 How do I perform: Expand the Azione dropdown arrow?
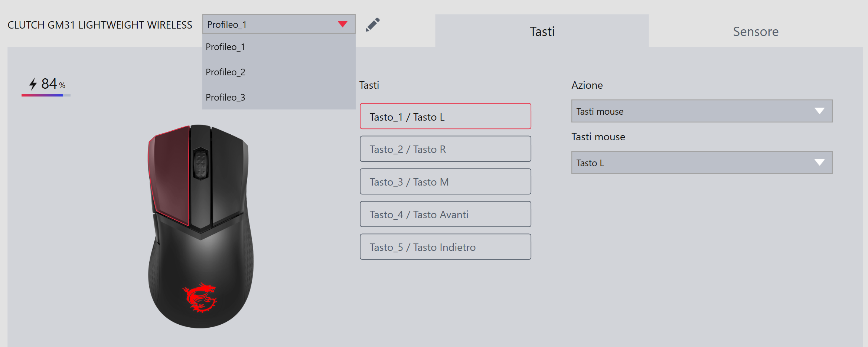pos(819,111)
